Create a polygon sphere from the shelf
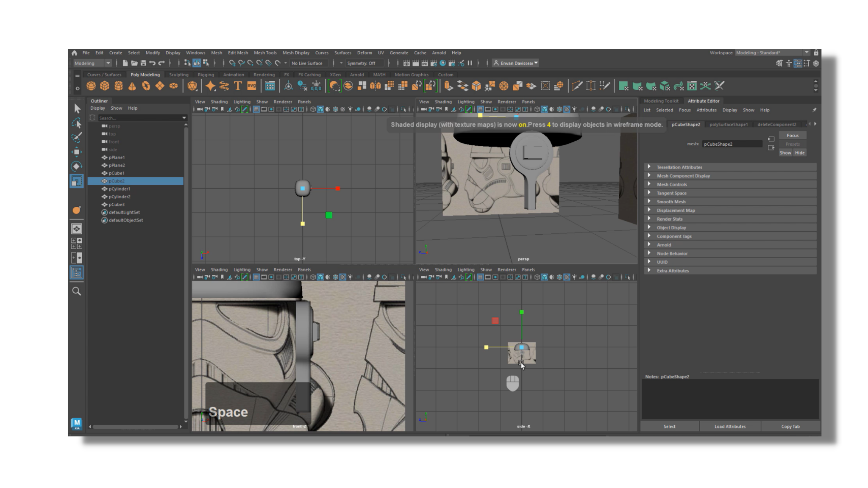 coord(91,86)
